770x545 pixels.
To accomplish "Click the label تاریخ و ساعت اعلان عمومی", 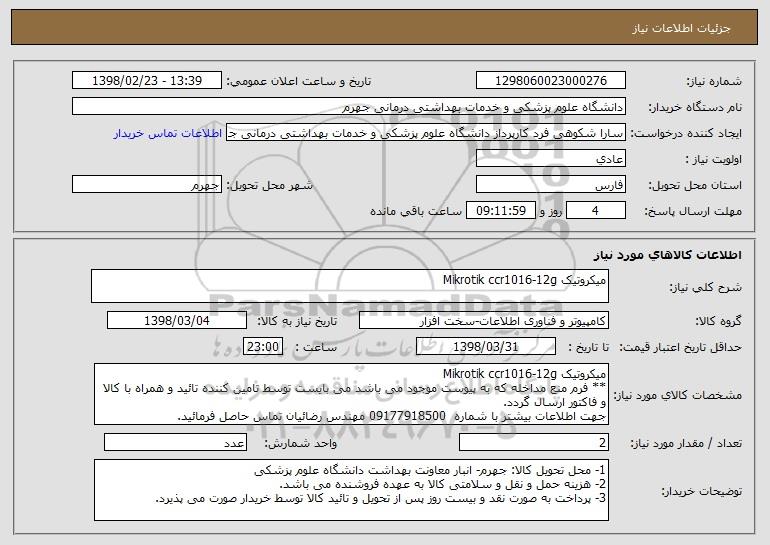I will 299,82.
